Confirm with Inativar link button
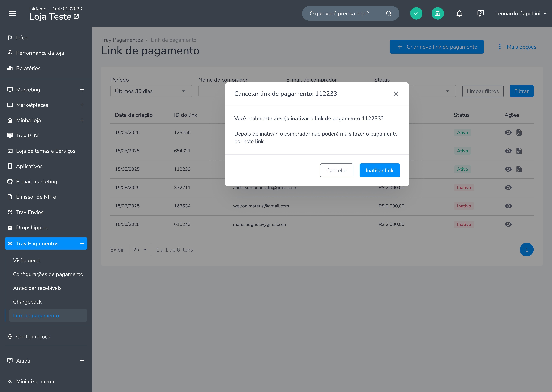The height and width of the screenshot is (392, 552). click(x=379, y=170)
